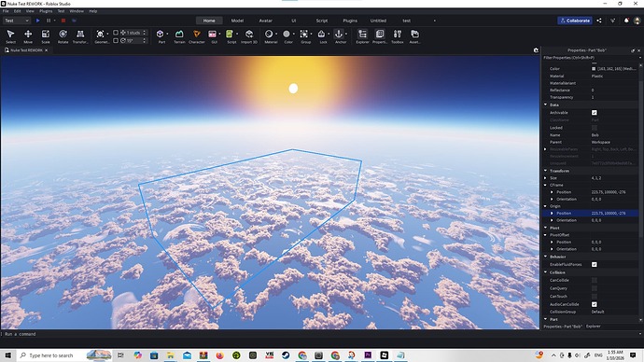Open the Test mode dropdown
This screenshot has height=362, width=644.
[x=17, y=21]
